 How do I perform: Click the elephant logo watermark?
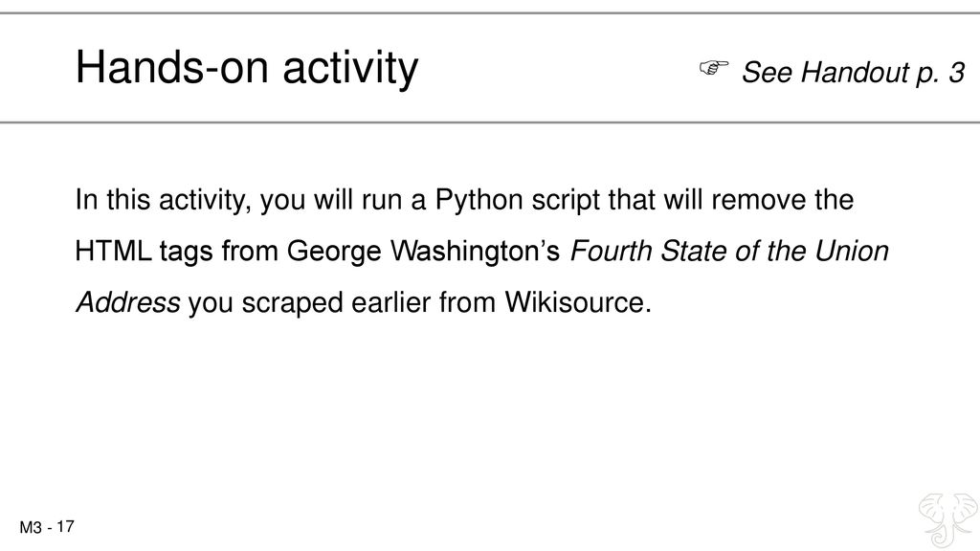pyautogui.click(x=948, y=519)
